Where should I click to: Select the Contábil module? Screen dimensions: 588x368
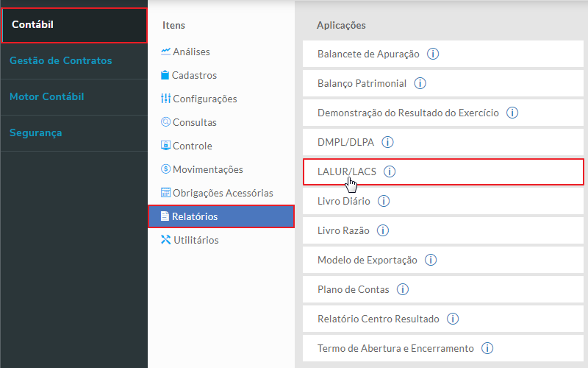pos(73,25)
